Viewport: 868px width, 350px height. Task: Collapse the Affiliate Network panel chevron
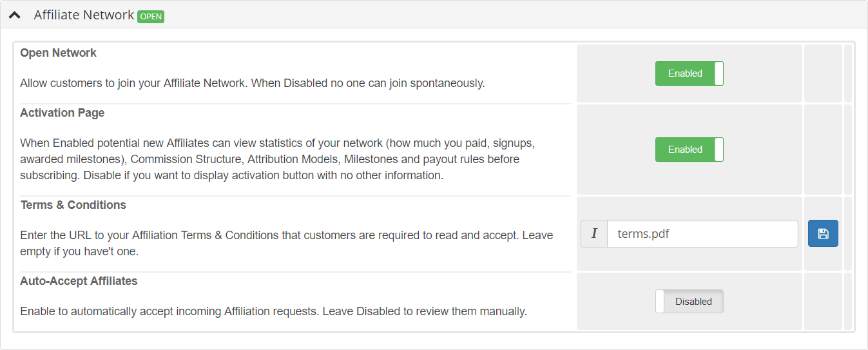pyautogui.click(x=15, y=15)
